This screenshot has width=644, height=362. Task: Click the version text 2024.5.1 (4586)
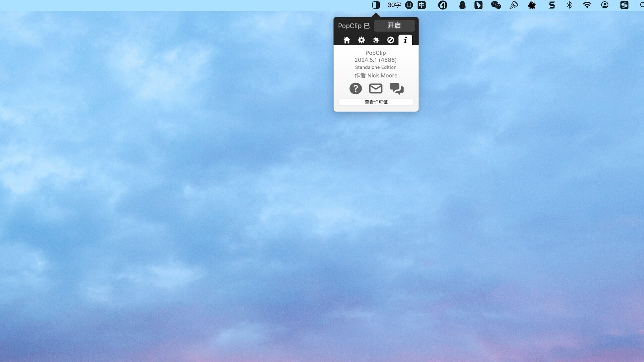point(376,60)
